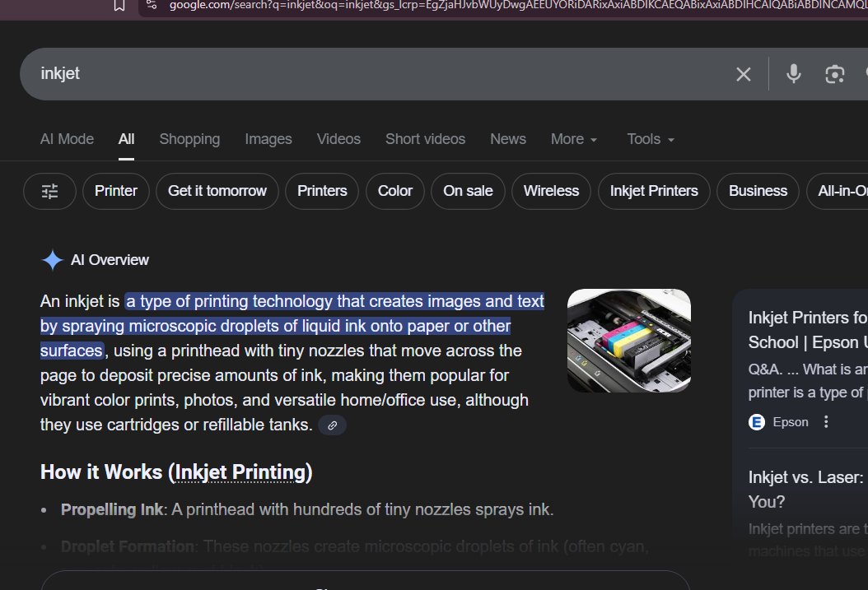Image resolution: width=868 pixels, height=590 pixels.
Task: Switch to AI Mode tab
Action: [67, 139]
